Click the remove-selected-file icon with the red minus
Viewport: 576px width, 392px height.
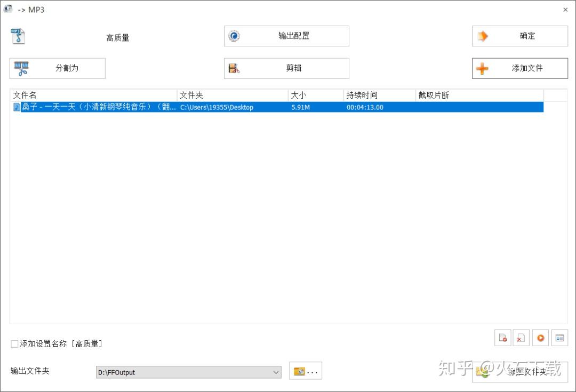pyautogui.click(x=502, y=338)
